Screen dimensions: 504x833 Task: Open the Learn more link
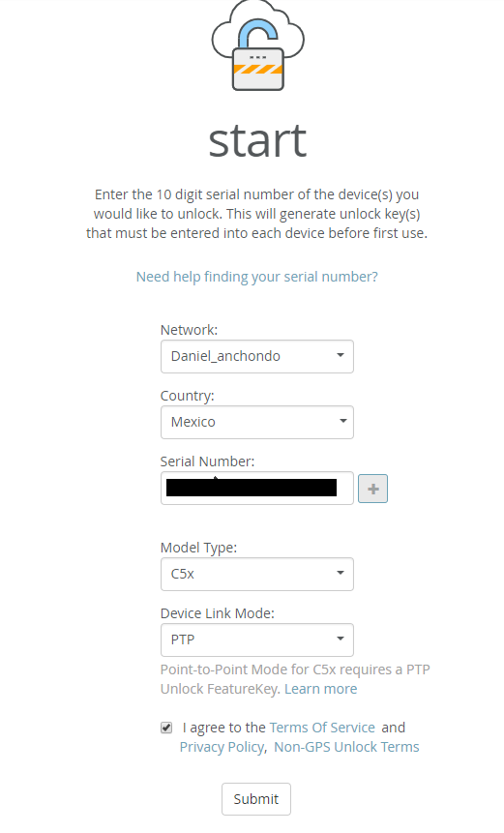321,689
